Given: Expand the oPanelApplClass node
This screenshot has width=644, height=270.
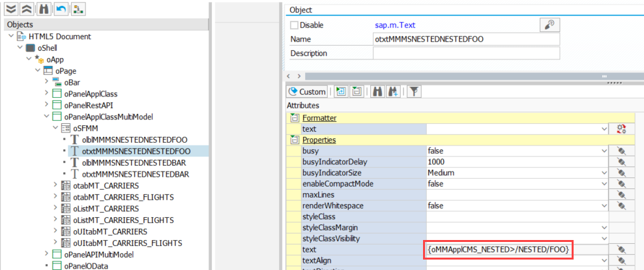Looking at the screenshot, I should pos(46,94).
